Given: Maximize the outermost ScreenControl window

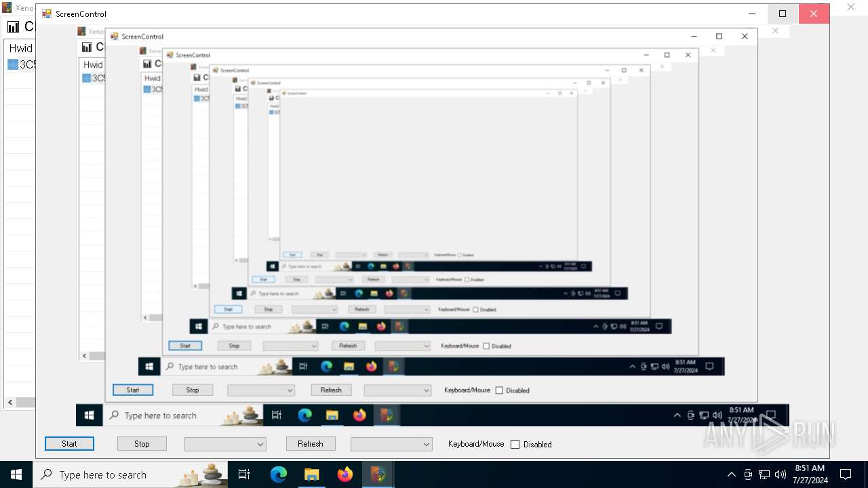Looking at the screenshot, I should coord(783,14).
